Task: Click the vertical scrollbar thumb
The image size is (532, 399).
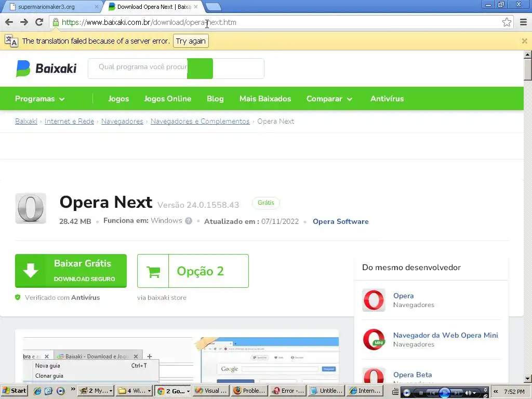Action: click(x=527, y=70)
